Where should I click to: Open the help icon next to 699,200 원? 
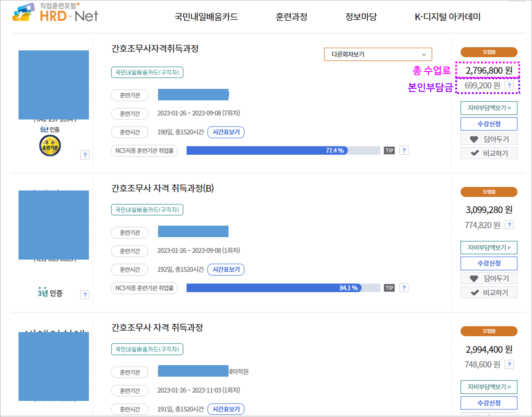[x=510, y=86]
